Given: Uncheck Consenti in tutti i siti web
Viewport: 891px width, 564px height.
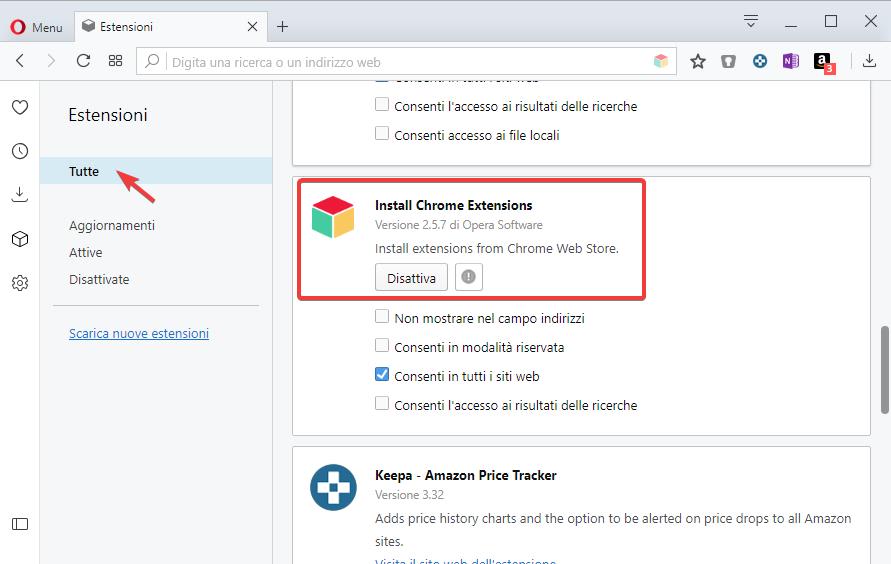Looking at the screenshot, I should coord(382,374).
